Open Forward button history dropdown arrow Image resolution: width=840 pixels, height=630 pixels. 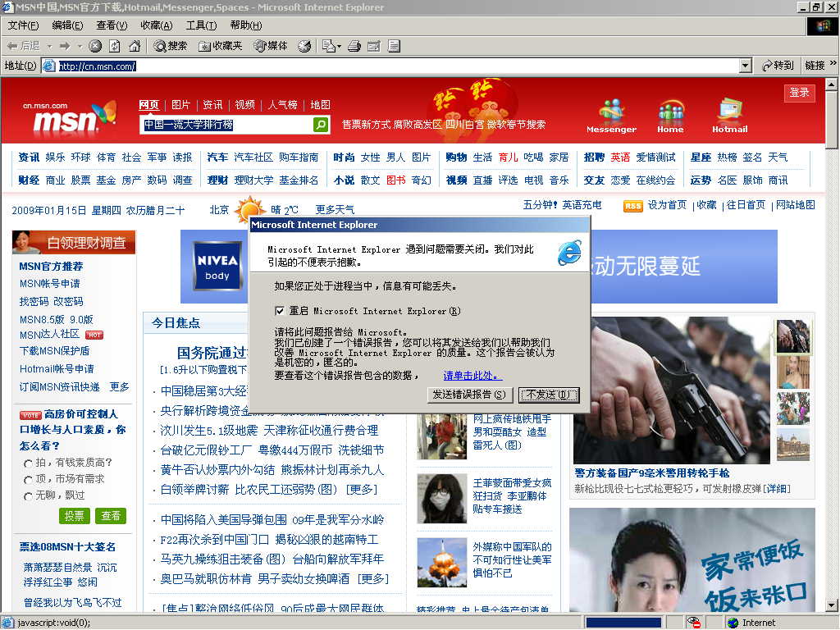(80, 47)
